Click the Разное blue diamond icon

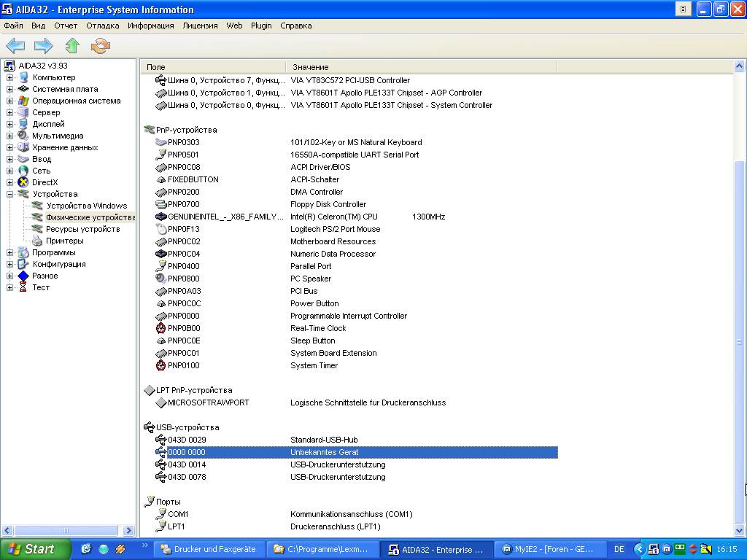pos(23,276)
